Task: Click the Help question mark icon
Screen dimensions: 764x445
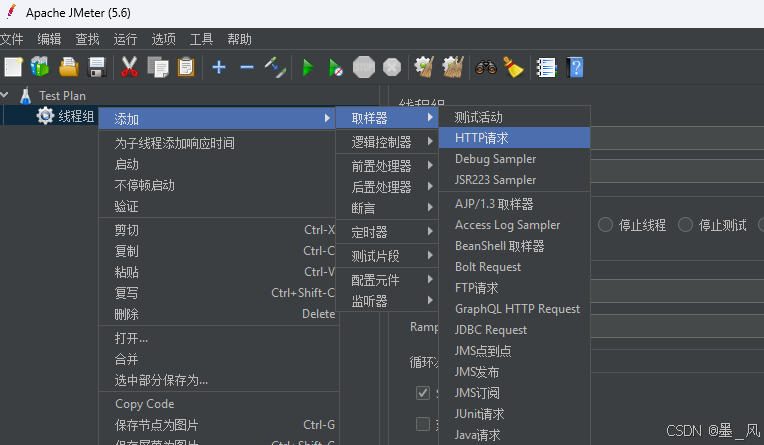Action: coord(575,67)
